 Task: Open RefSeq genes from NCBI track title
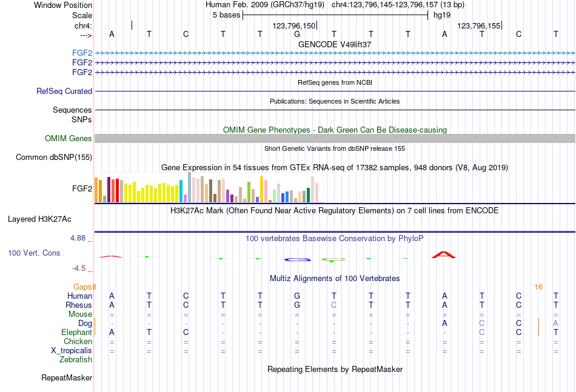coord(335,82)
